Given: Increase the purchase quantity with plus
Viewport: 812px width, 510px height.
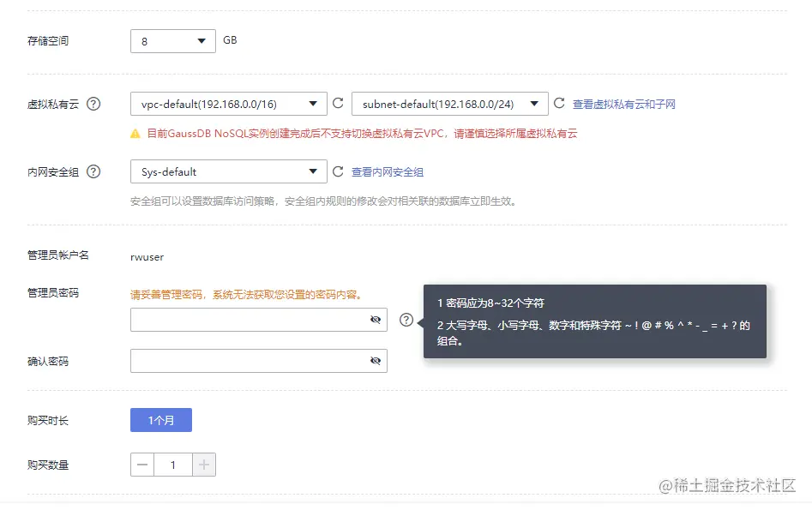Looking at the screenshot, I should [204, 465].
